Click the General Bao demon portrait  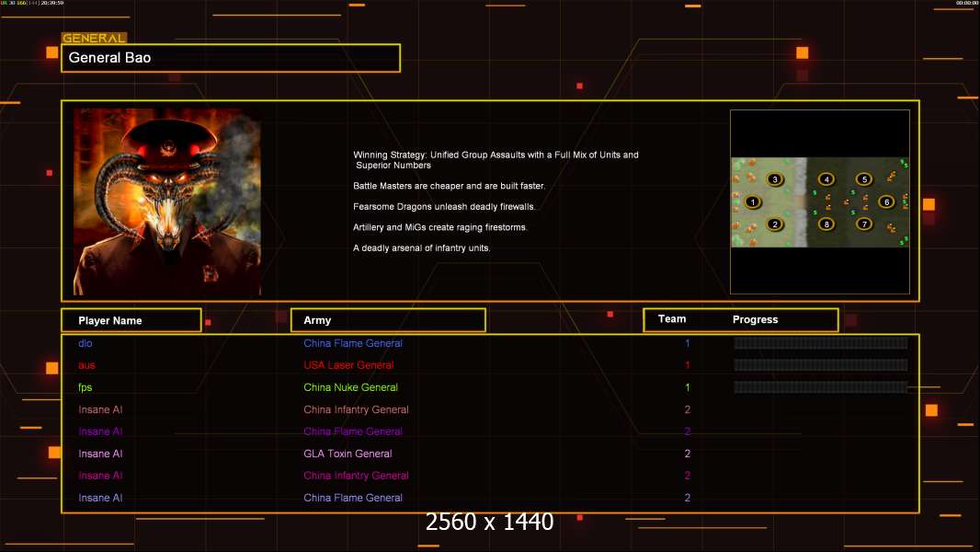click(167, 201)
